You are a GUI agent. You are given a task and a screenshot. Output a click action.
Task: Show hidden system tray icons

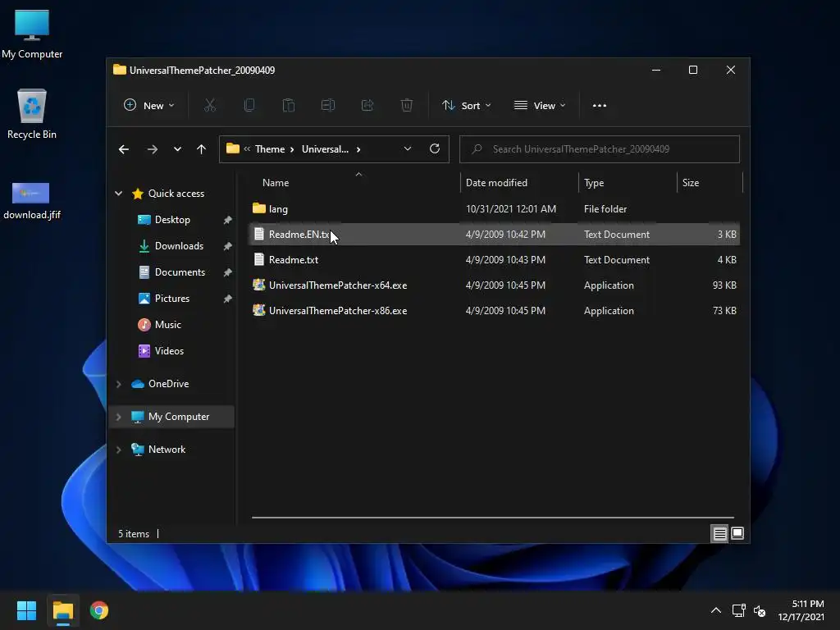point(715,610)
